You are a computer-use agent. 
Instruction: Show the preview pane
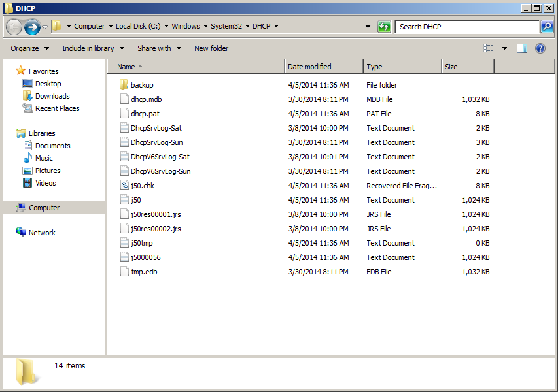pyautogui.click(x=521, y=48)
